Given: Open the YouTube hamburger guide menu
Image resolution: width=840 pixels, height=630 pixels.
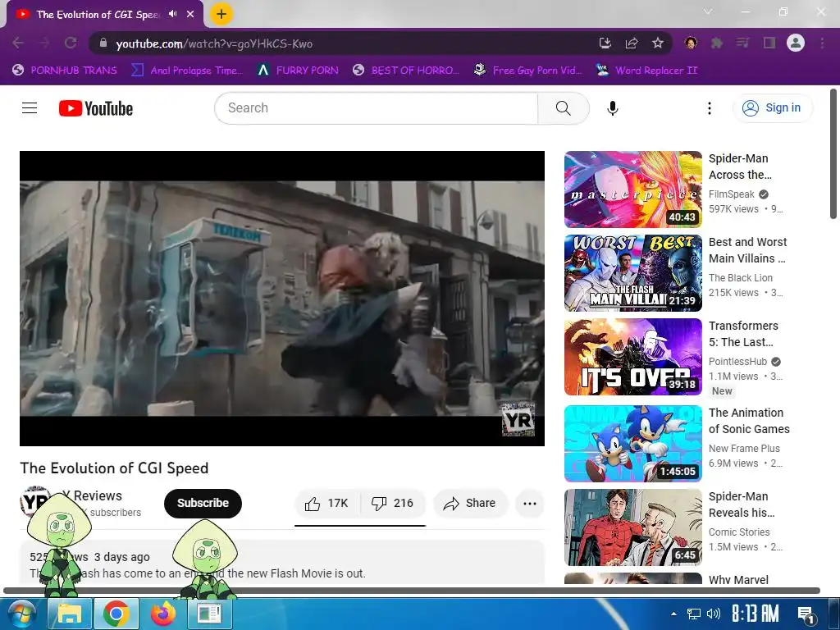Looking at the screenshot, I should coord(30,108).
